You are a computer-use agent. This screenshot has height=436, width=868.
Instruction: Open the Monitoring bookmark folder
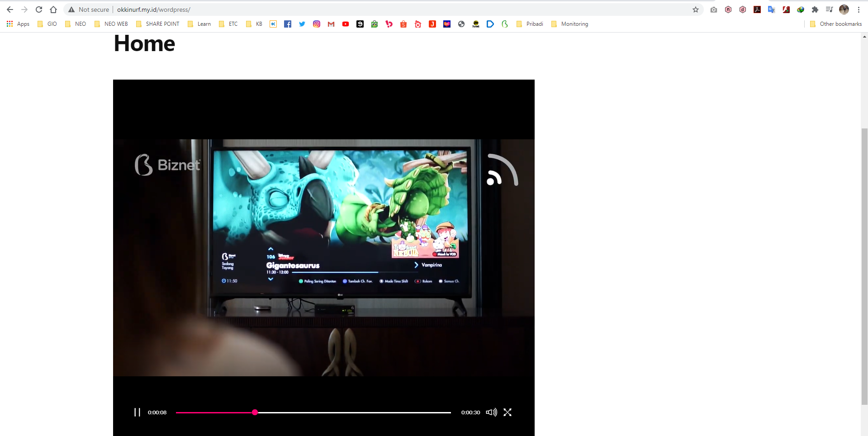tap(569, 24)
